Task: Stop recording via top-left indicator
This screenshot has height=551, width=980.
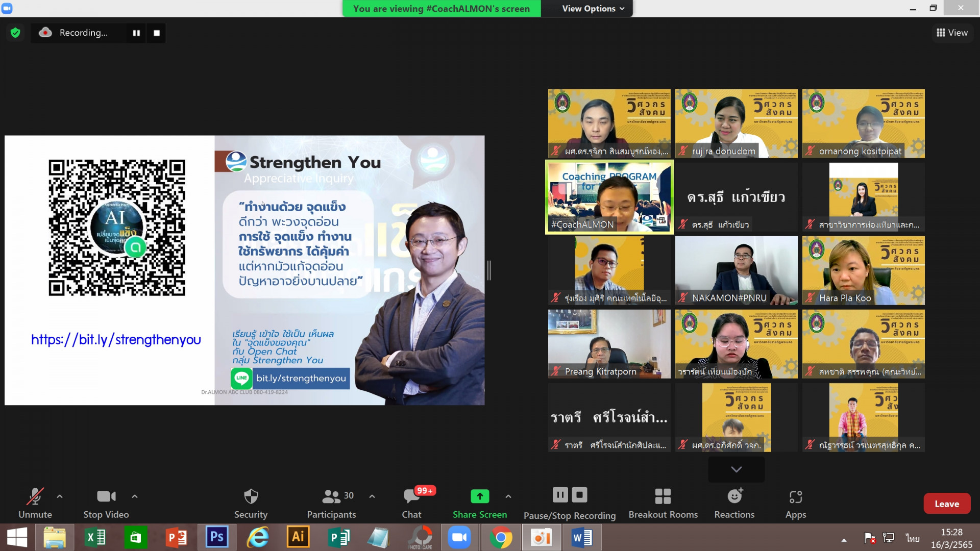Action: pos(157,33)
